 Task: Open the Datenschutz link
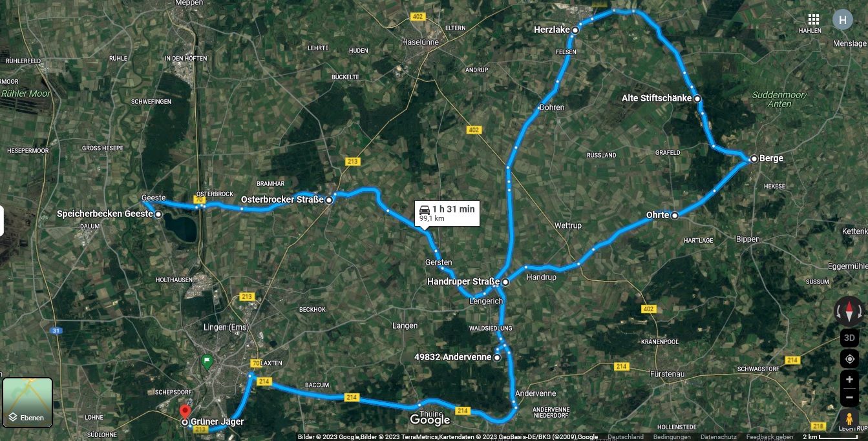pos(717,437)
